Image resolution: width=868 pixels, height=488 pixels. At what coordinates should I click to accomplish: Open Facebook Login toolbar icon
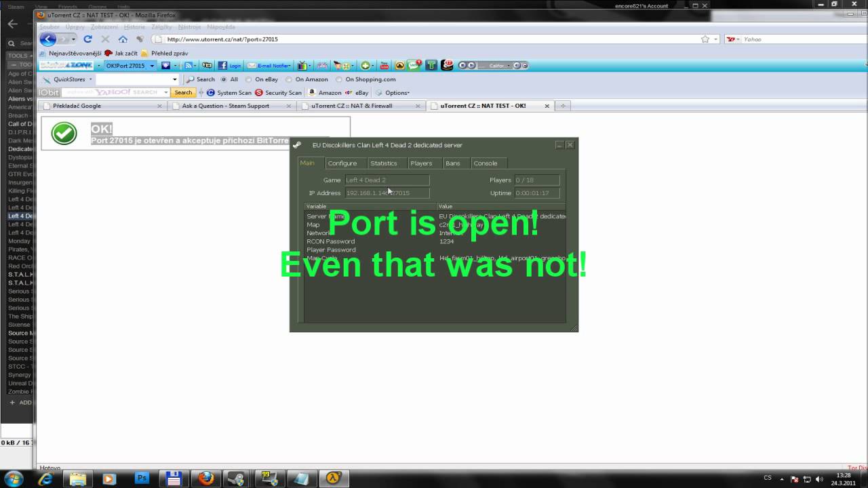pyautogui.click(x=230, y=65)
